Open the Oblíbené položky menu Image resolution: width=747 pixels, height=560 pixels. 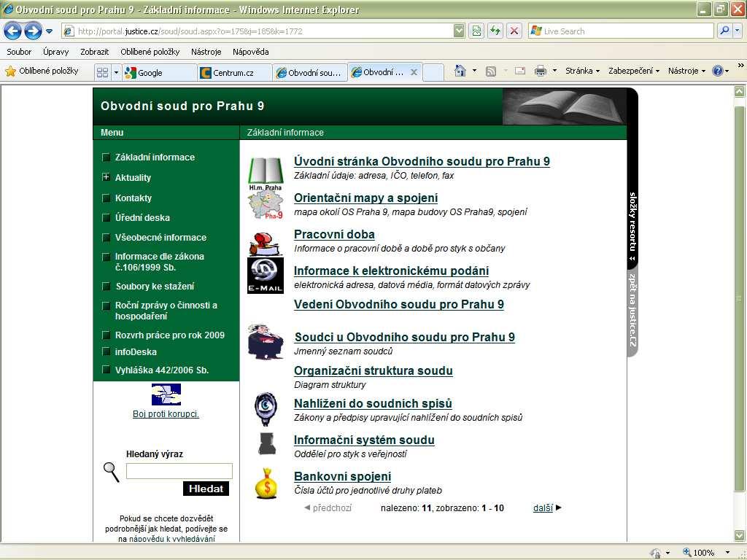[x=150, y=52]
